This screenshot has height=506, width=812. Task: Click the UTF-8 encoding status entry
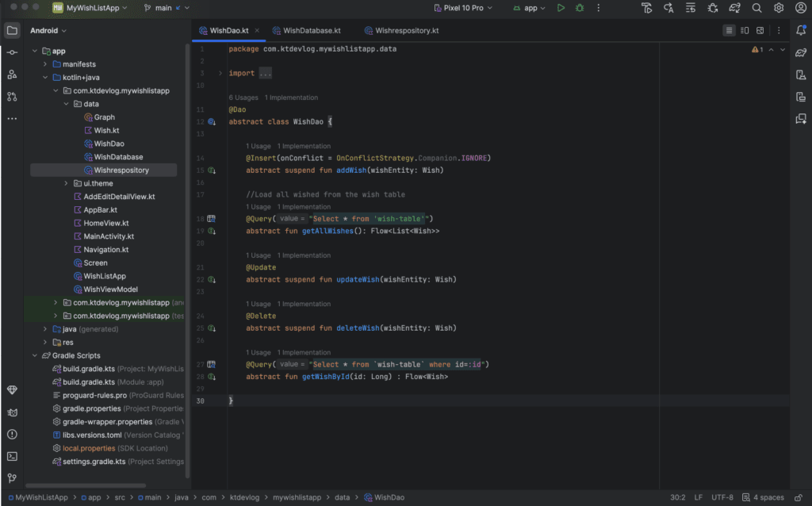click(x=722, y=498)
